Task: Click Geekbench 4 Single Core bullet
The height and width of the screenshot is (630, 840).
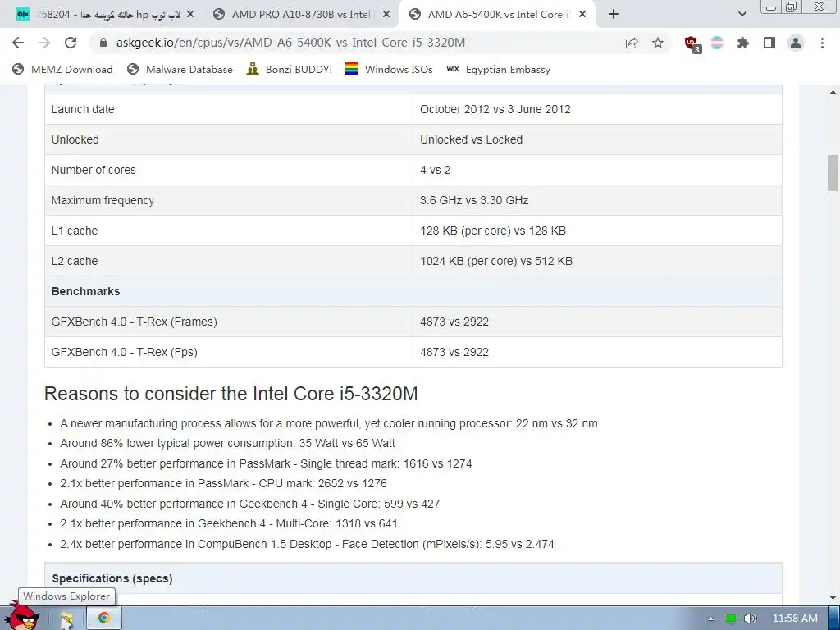Action: 250,504
